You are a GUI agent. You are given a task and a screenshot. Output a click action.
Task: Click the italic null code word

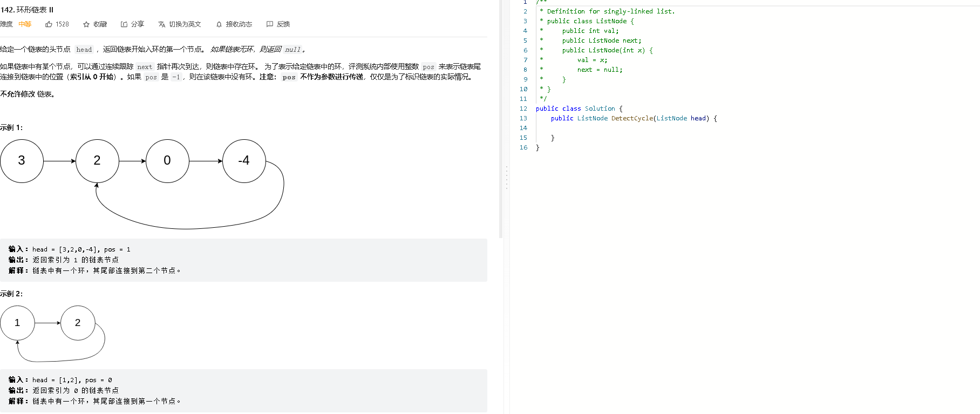pos(292,50)
